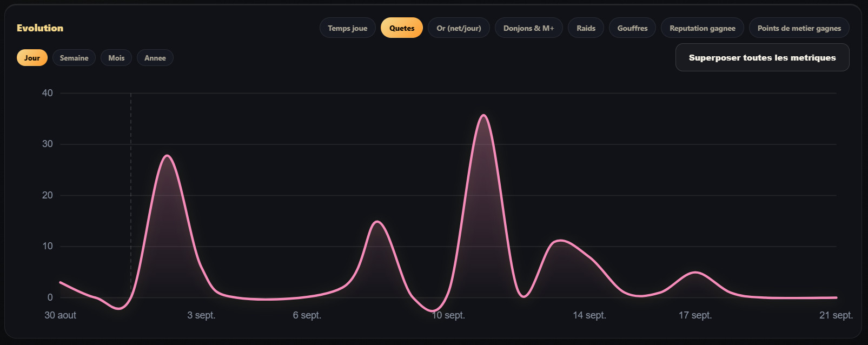Switch granularity to Semaine
The height and width of the screenshot is (345, 868).
(x=74, y=58)
